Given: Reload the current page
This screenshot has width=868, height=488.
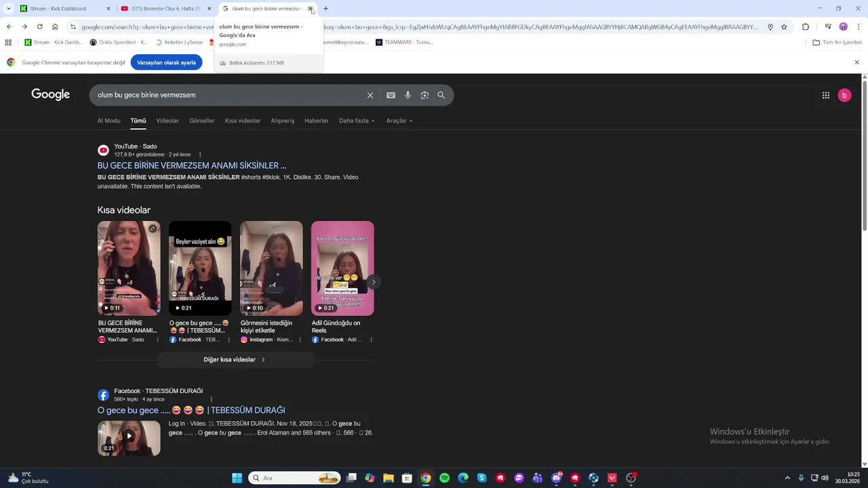Looking at the screenshot, I should [39, 27].
